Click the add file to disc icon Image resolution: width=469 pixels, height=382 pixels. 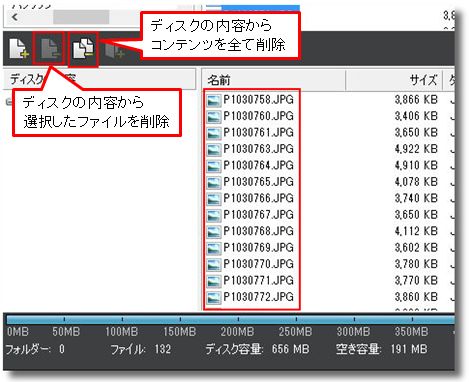coord(18,49)
